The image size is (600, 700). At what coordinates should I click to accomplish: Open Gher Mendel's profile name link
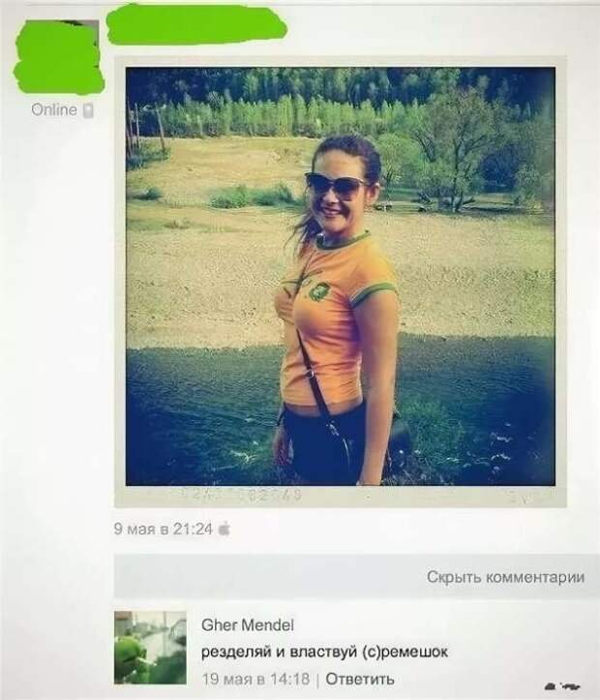click(248, 625)
